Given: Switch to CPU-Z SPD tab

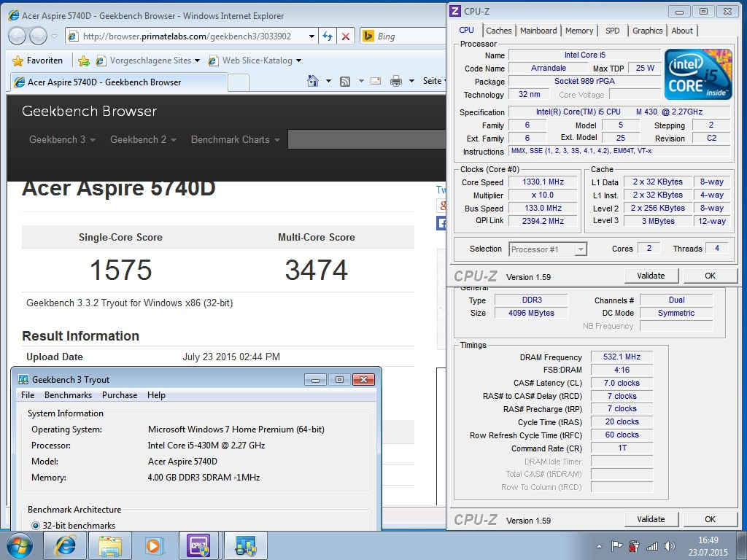Looking at the screenshot, I should click(613, 31).
